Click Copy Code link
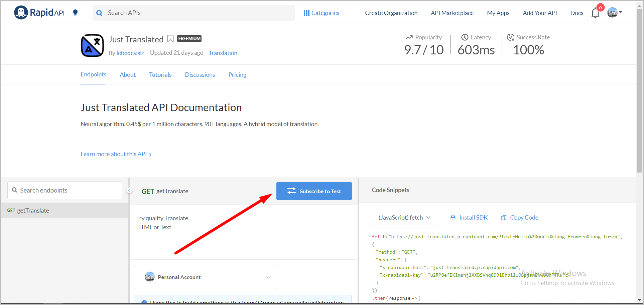Screen dimensions: 644x305 pyautogui.click(x=524, y=218)
